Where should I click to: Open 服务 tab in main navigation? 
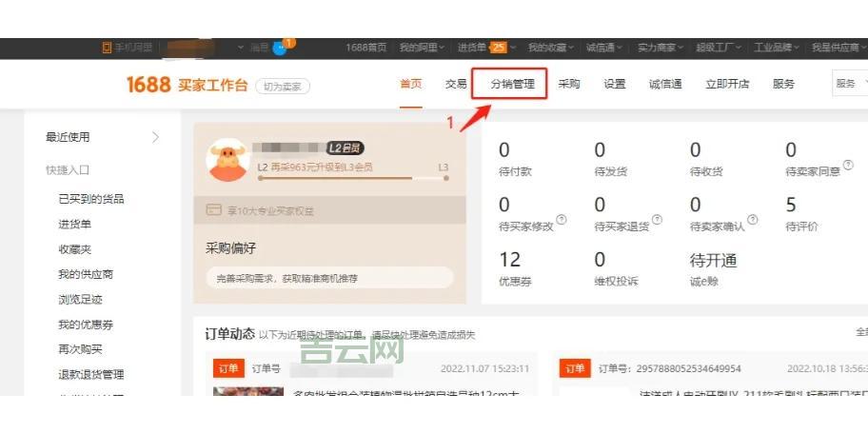[x=783, y=84]
